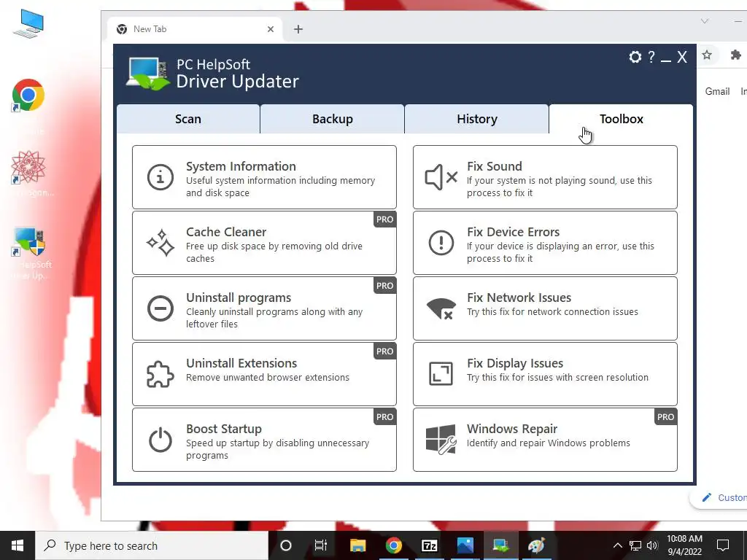
Task: Click PRO badge on Uninstall programs
Action: point(384,286)
